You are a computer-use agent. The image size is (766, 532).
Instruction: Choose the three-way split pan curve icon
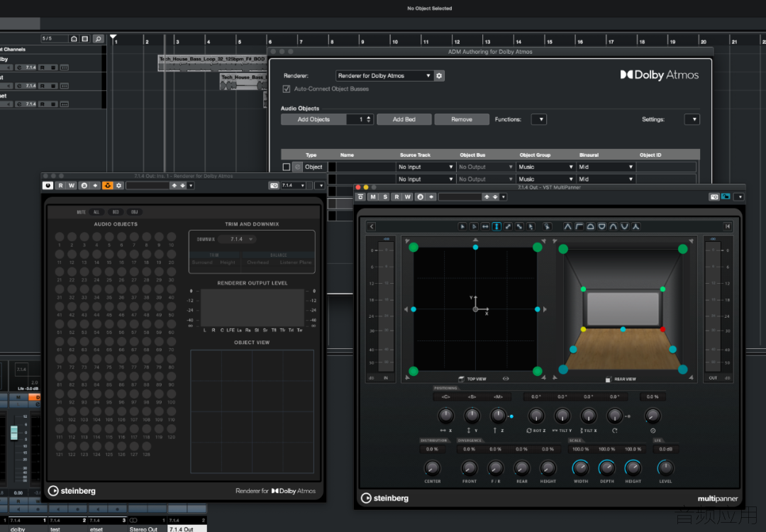635,227
